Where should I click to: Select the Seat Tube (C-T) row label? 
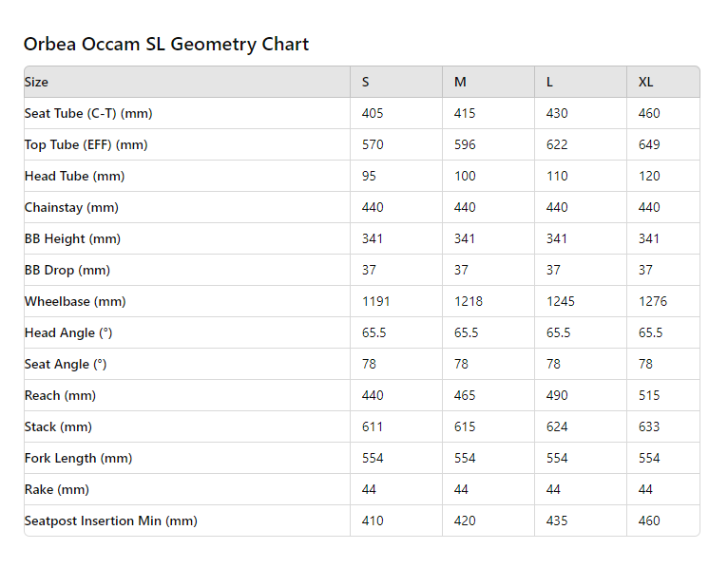click(x=88, y=113)
